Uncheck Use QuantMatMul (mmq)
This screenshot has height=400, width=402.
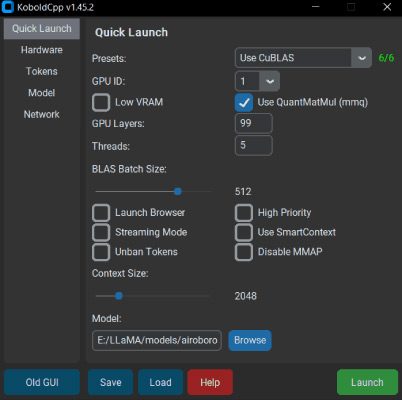click(x=244, y=102)
